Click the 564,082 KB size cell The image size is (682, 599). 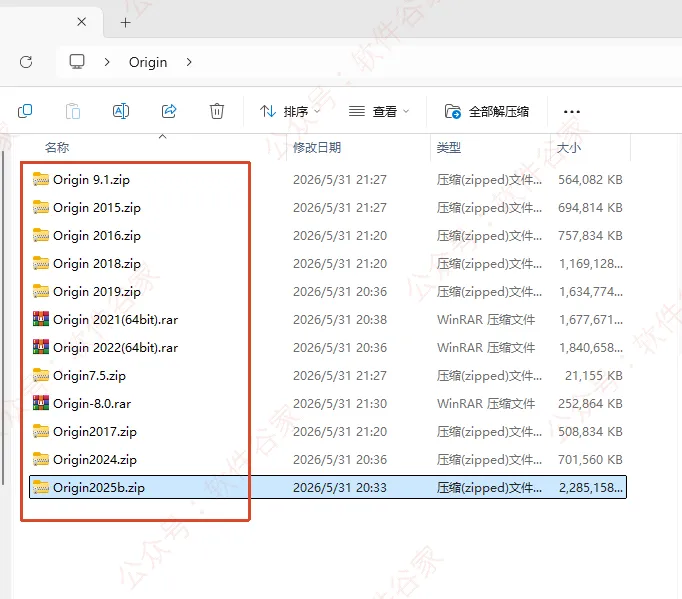[x=590, y=180]
